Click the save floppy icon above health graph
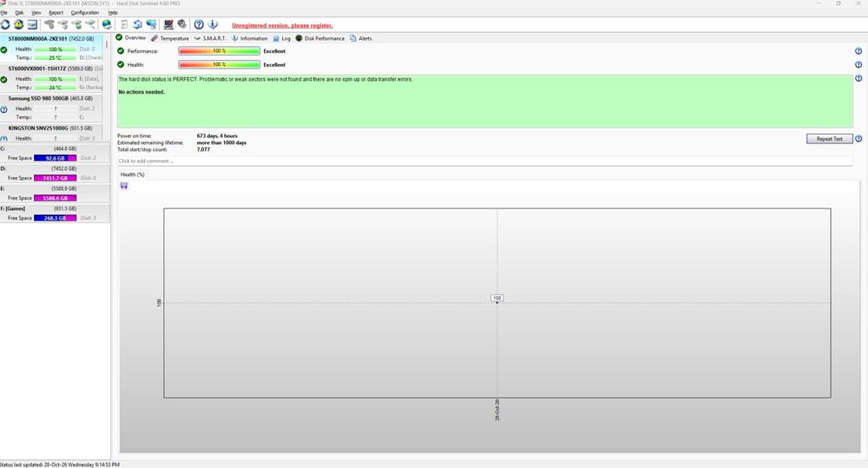Image resolution: width=868 pixels, height=468 pixels. tap(124, 186)
